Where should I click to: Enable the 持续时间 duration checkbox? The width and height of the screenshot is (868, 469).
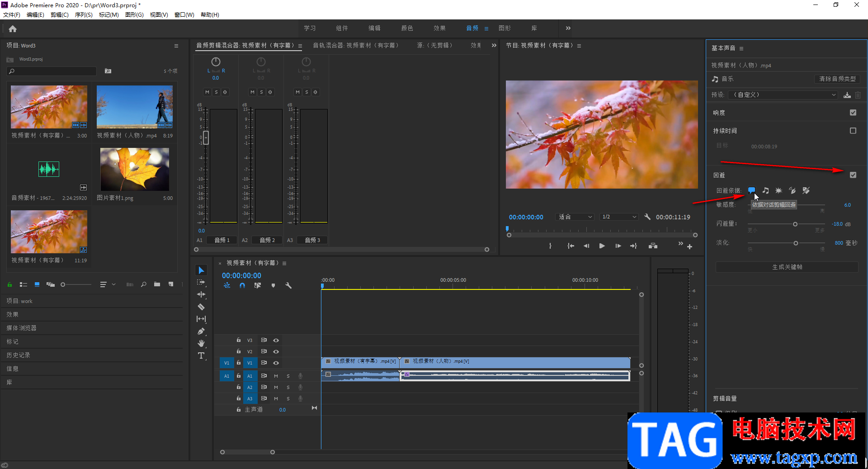(853, 131)
